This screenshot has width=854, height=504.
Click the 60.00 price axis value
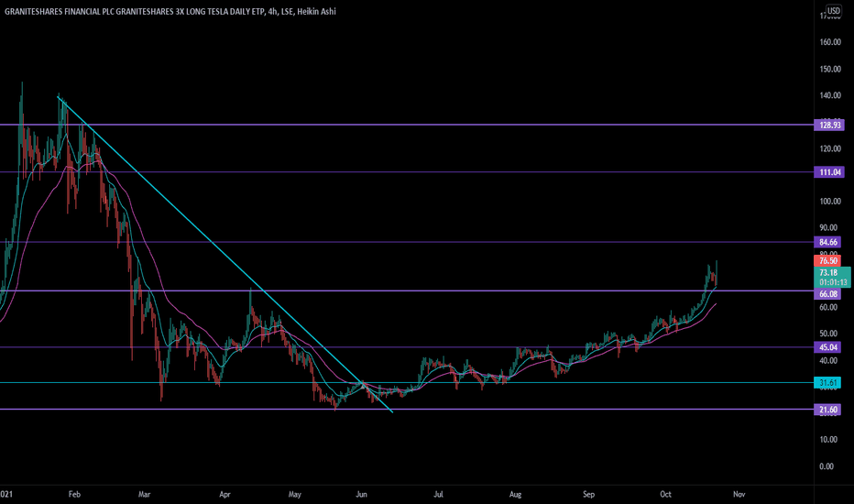[828, 307]
